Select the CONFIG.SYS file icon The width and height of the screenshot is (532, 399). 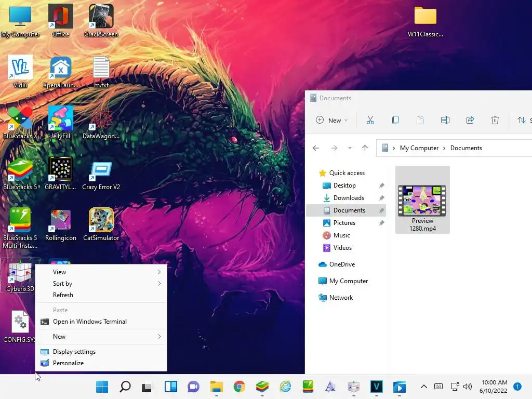[x=20, y=326]
